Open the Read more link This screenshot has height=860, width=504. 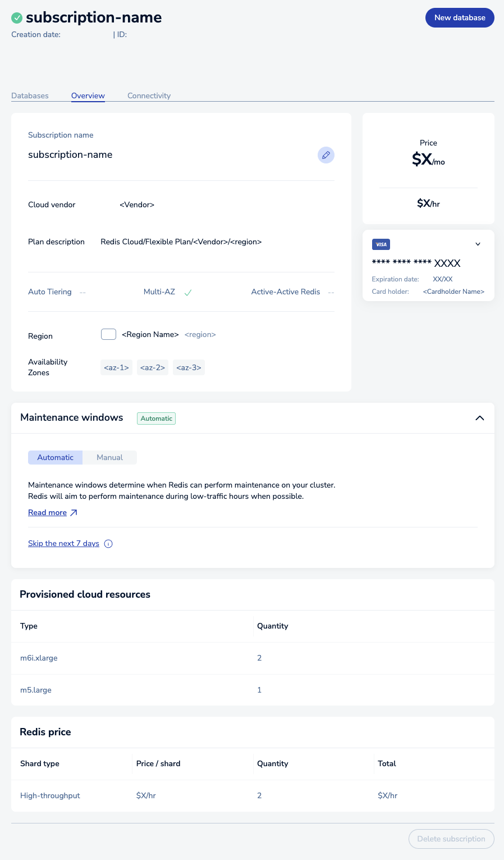[x=47, y=513]
